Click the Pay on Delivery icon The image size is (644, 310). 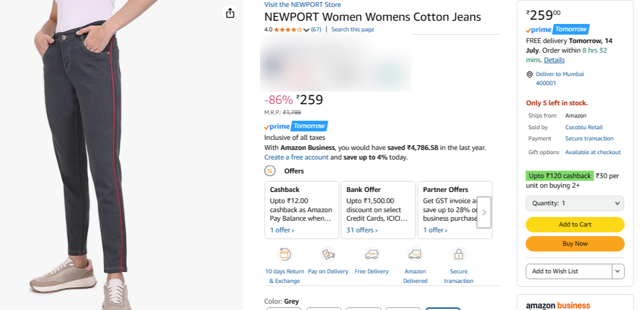point(328,254)
